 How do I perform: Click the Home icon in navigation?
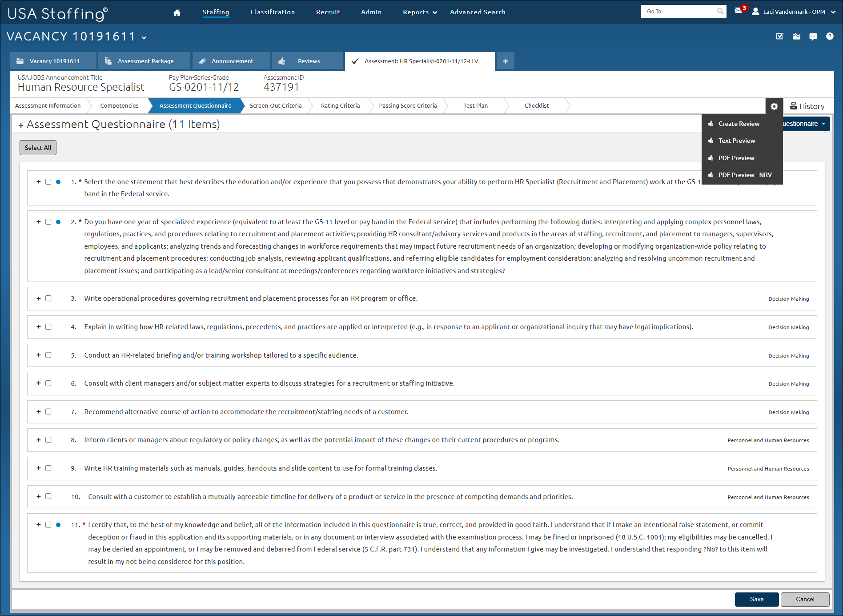[177, 12]
